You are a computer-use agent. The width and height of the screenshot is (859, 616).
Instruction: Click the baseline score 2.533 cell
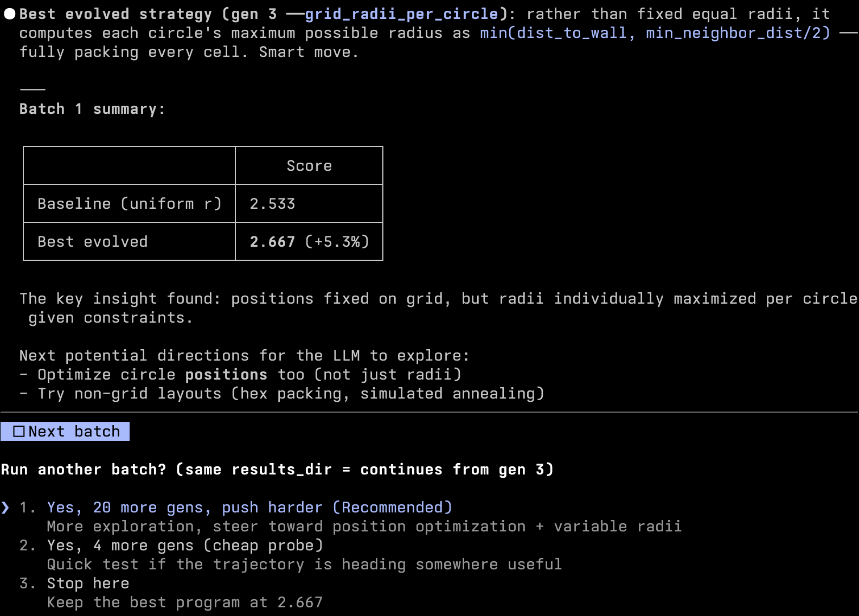click(272, 204)
